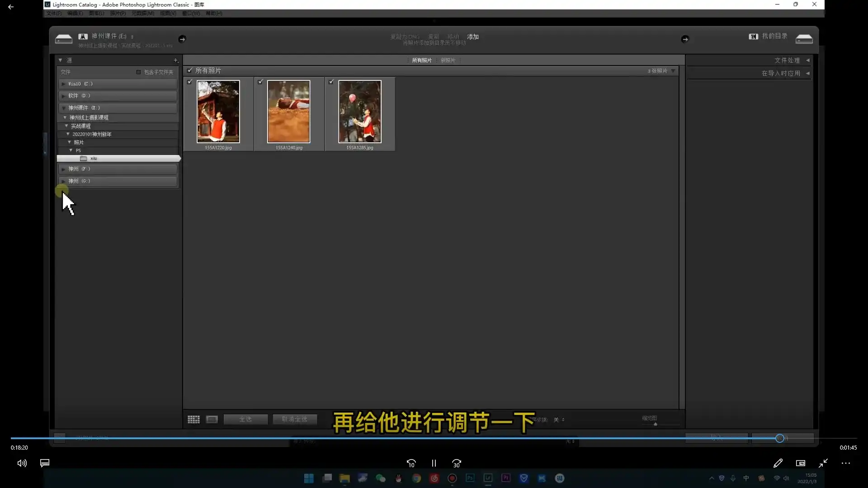
Task: Click the 取消全选 button
Action: click(x=294, y=419)
